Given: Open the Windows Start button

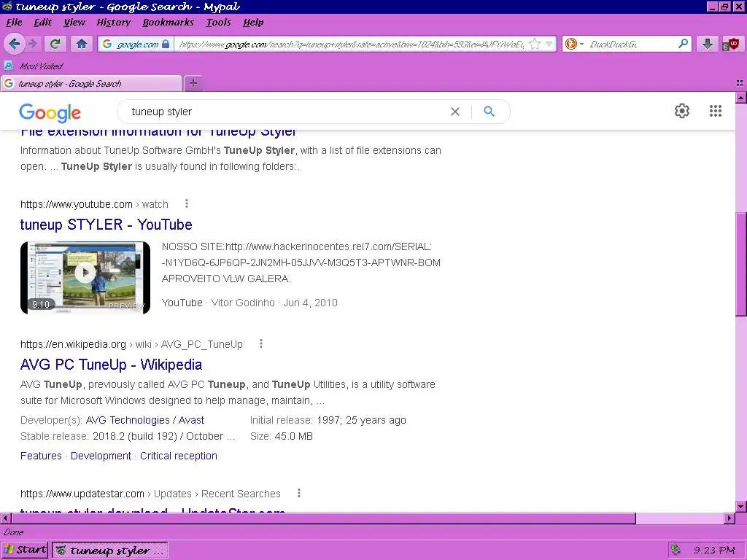Looking at the screenshot, I should 25,550.
